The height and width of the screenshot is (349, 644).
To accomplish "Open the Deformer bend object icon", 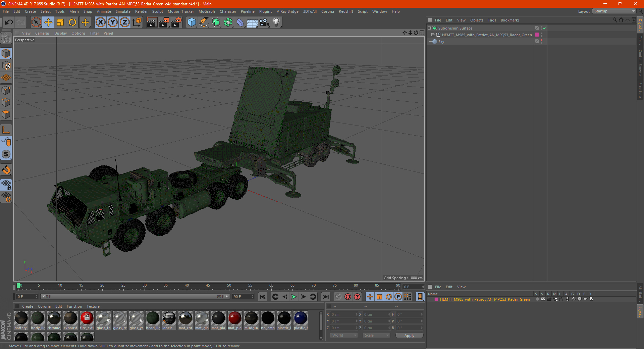I will 240,22.
